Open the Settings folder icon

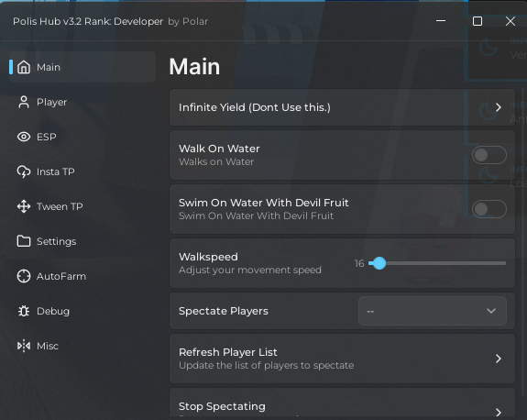pyautogui.click(x=24, y=241)
